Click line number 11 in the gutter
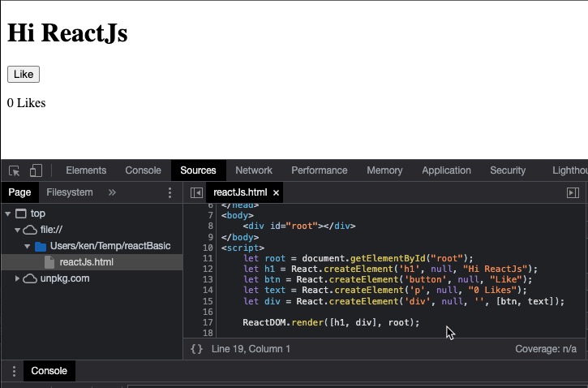The width and height of the screenshot is (588, 388). pyautogui.click(x=208, y=259)
